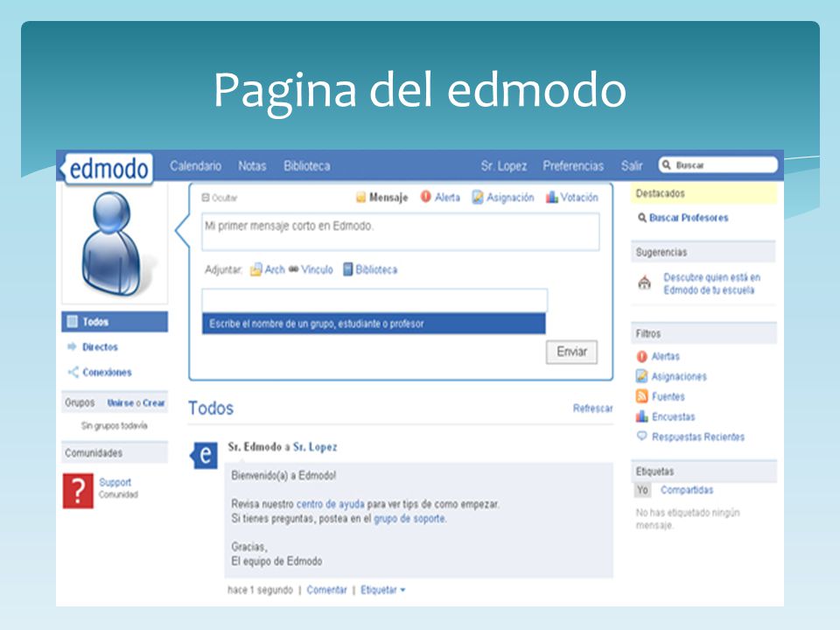
Task: Click the user avatar picture
Action: coord(114,244)
